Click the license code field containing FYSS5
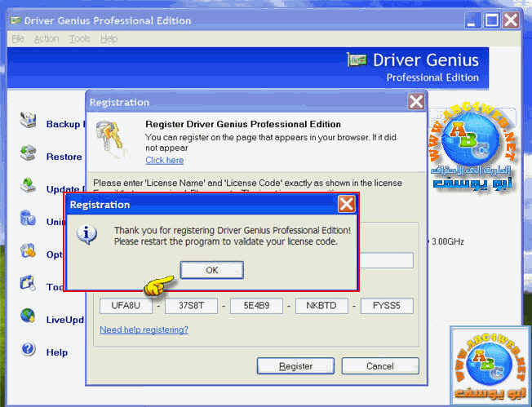Image resolution: width=532 pixels, height=407 pixels. pyautogui.click(x=387, y=307)
